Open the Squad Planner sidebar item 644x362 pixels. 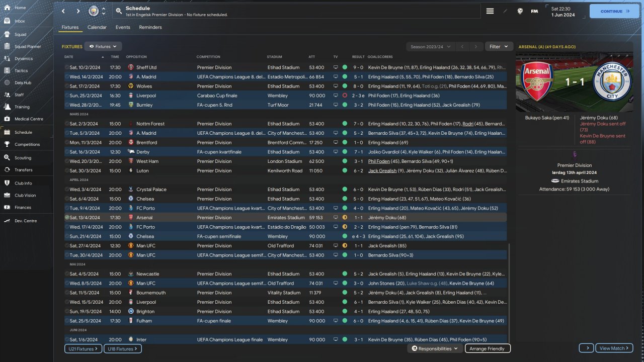tap(28, 47)
